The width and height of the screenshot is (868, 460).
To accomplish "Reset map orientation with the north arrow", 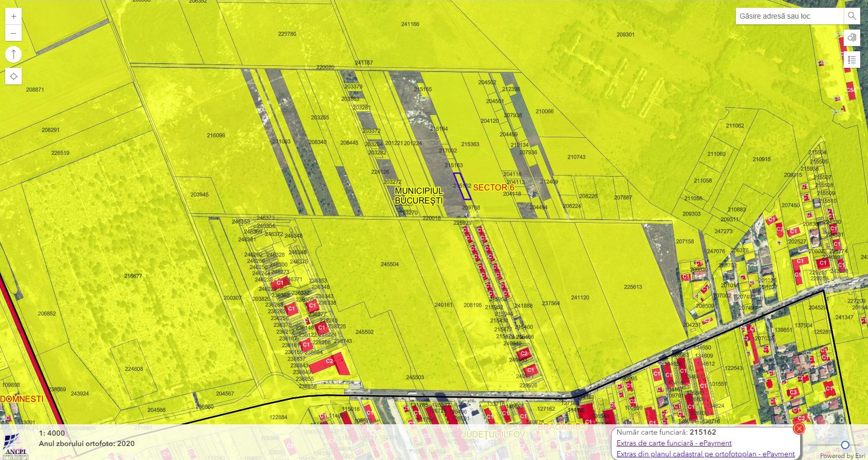I will coord(13,54).
